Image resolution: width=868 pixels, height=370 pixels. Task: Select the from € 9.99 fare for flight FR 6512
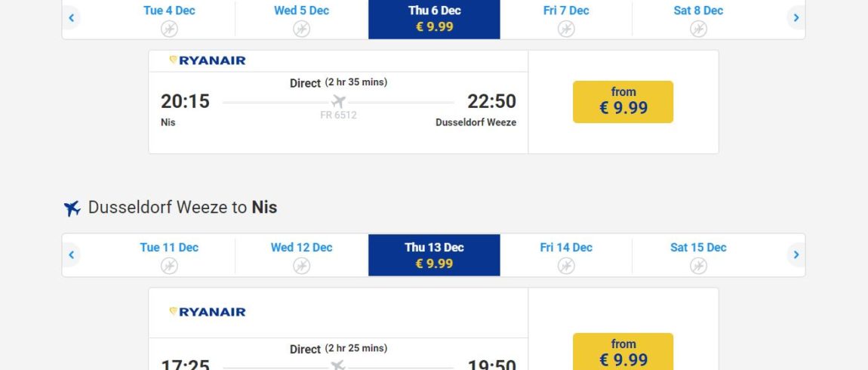tap(623, 102)
